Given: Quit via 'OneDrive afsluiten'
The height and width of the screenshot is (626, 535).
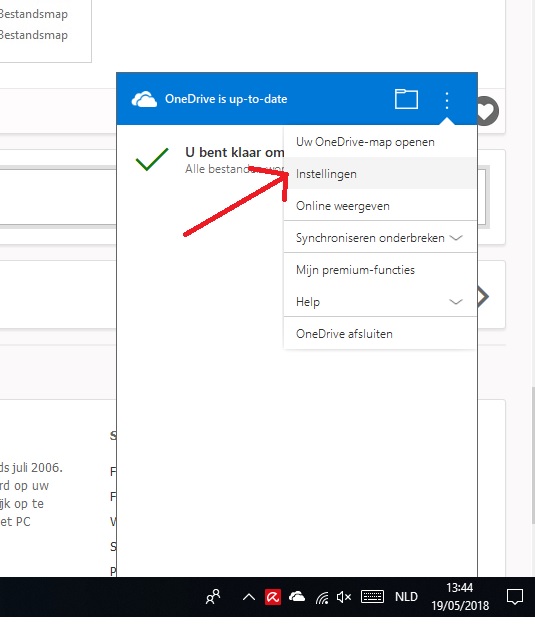Looking at the screenshot, I should [x=380, y=333].
